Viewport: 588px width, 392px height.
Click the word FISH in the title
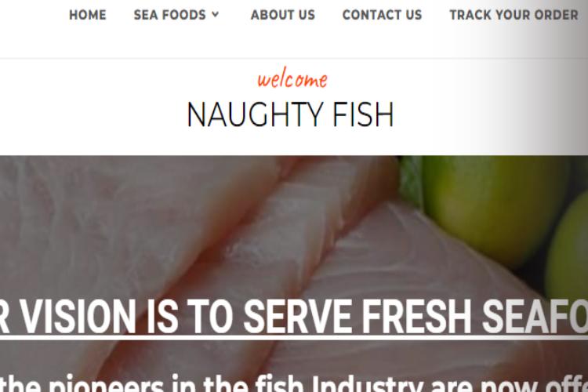(x=363, y=114)
